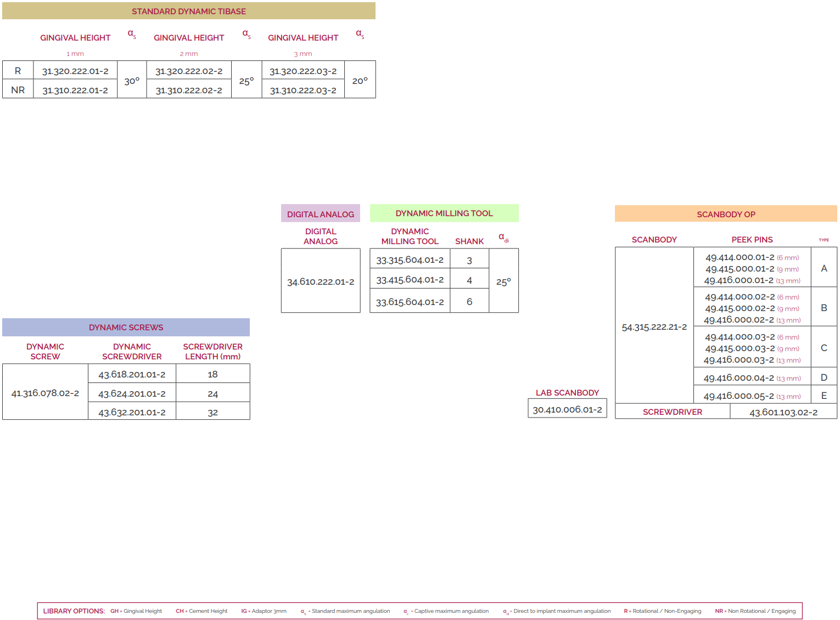
Task: Select scanbody code 54.315.222.21-2
Action: tap(654, 326)
